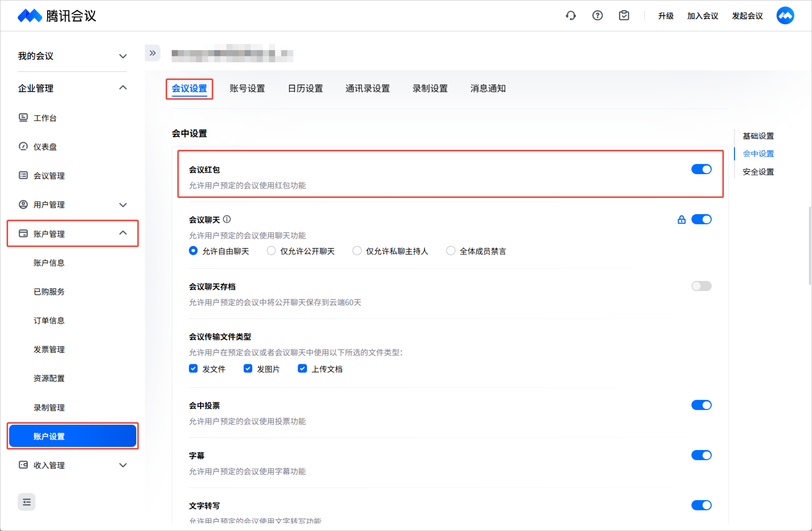Click the info icon next to 会议聊天

(x=227, y=219)
